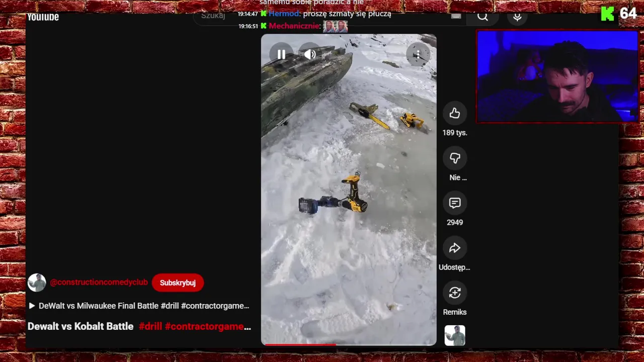Click the Subskrybuj subscribe button
Image resolution: width=644 pixels, height=362 pixels.
178,283
